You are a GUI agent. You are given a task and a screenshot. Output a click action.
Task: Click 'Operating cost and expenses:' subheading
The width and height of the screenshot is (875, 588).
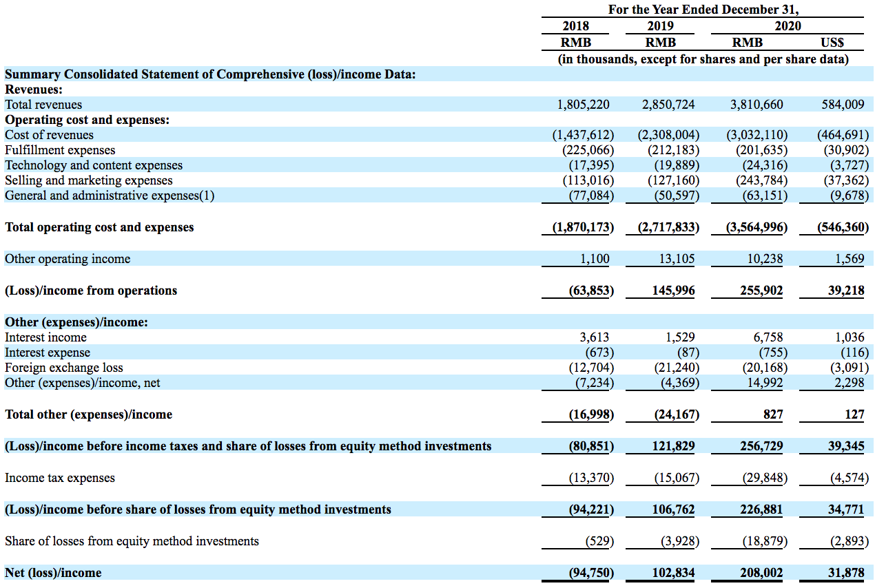coord(87,120)
